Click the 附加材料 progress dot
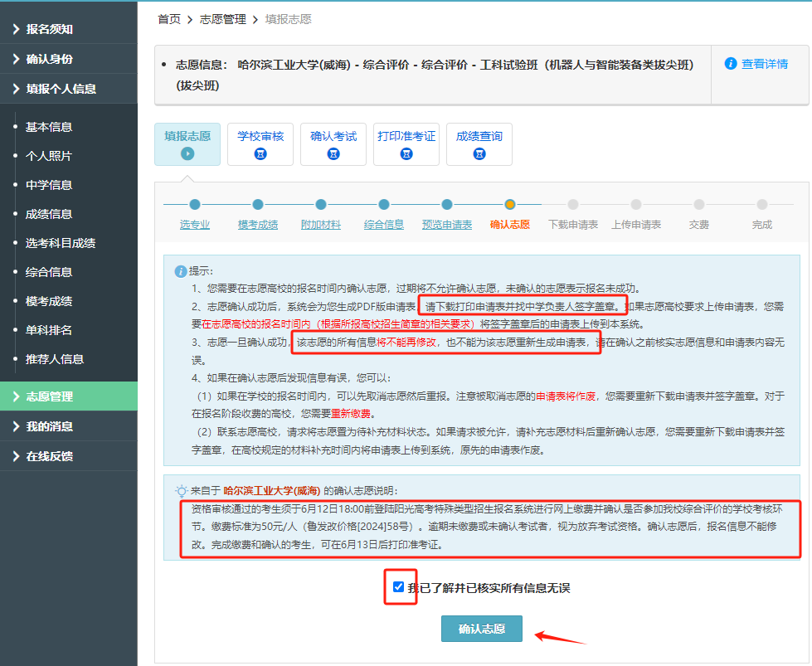Screen dimensions: 812x666 tap(321, 205)
